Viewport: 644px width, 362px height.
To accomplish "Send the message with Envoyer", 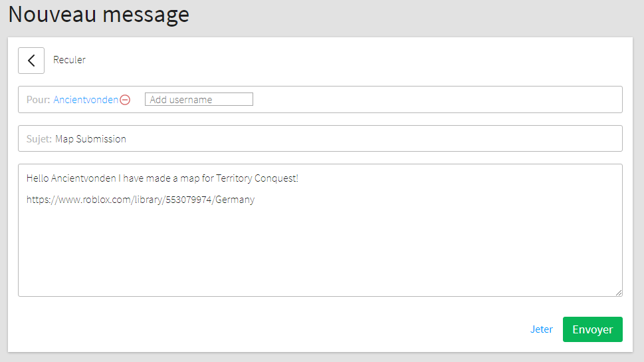I will (x=592, y=329).
